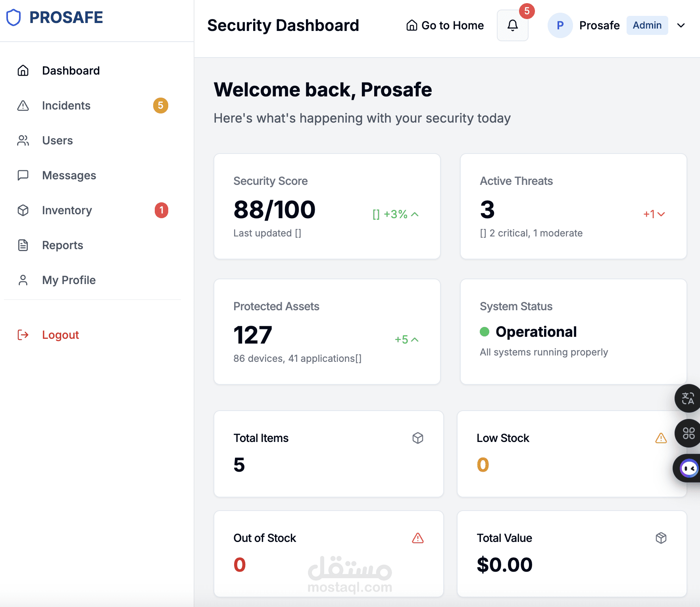Click the Out of Stock alert icon
The image size is (700, 607).
(418, 538)
